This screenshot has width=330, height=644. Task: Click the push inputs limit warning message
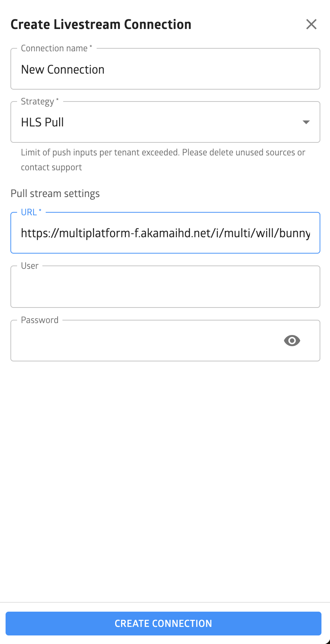coord(163,160)
